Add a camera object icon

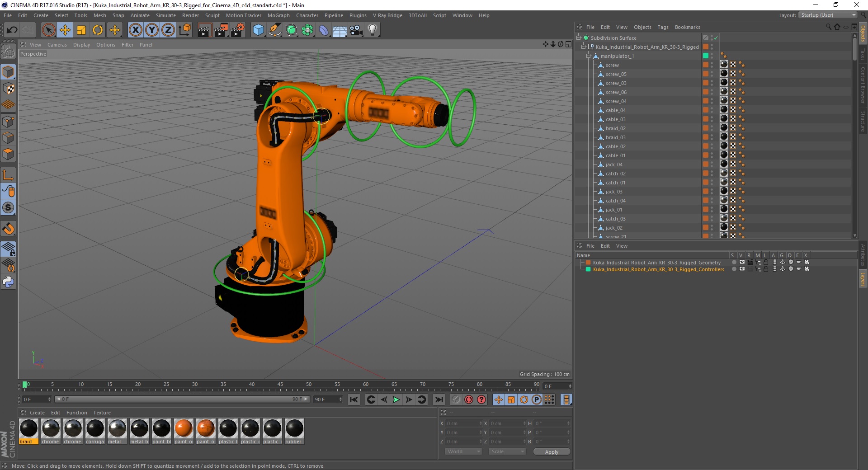pyautogui.click(x=356, y=30)
